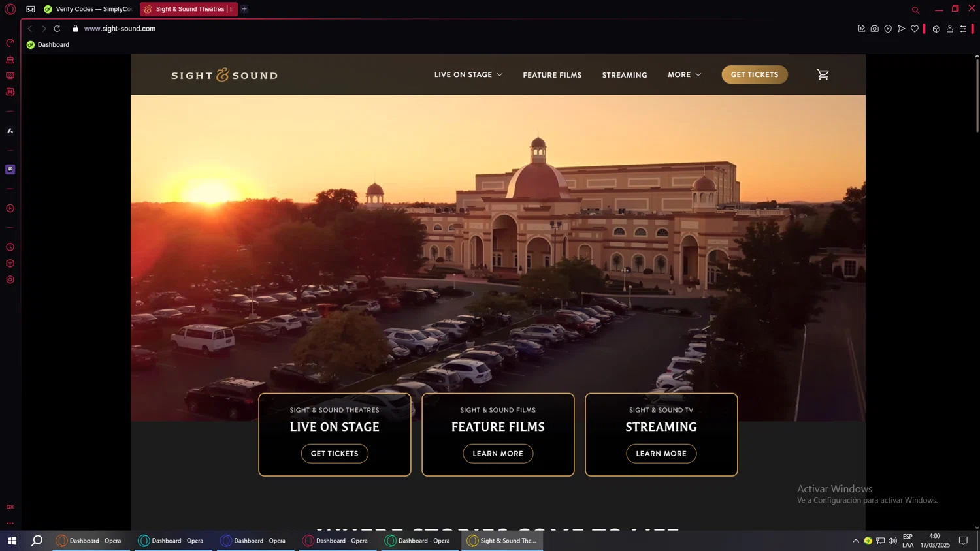Select the Sight & Sound Theatres tab
The width and height of the screenshot is (980, 551).
(189, 9)
